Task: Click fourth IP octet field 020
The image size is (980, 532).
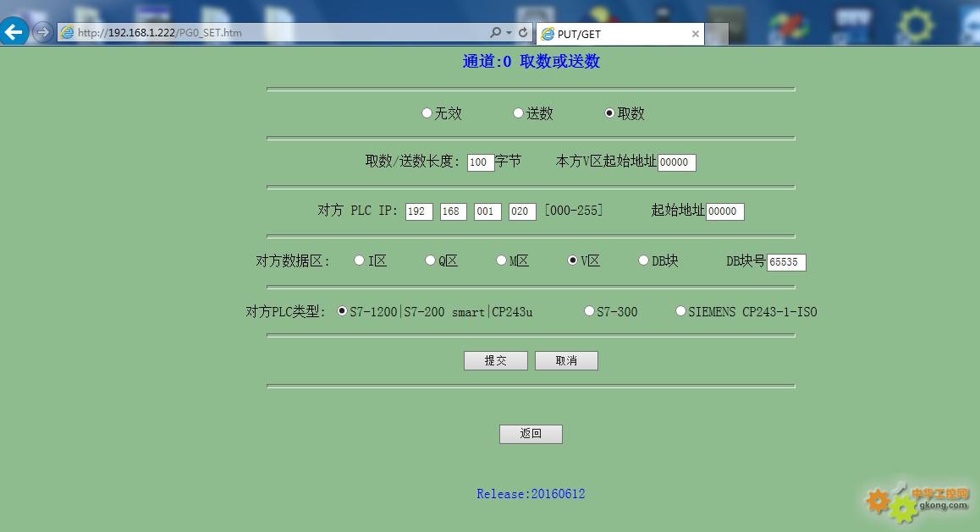Action: (x=522, y=211)
